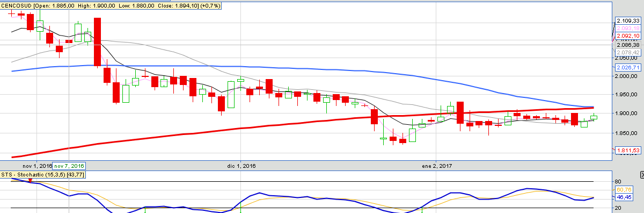Screen dimensions: 644x213
Task: Click the 80 level label on stochastic axis
Action: point(618,182)
